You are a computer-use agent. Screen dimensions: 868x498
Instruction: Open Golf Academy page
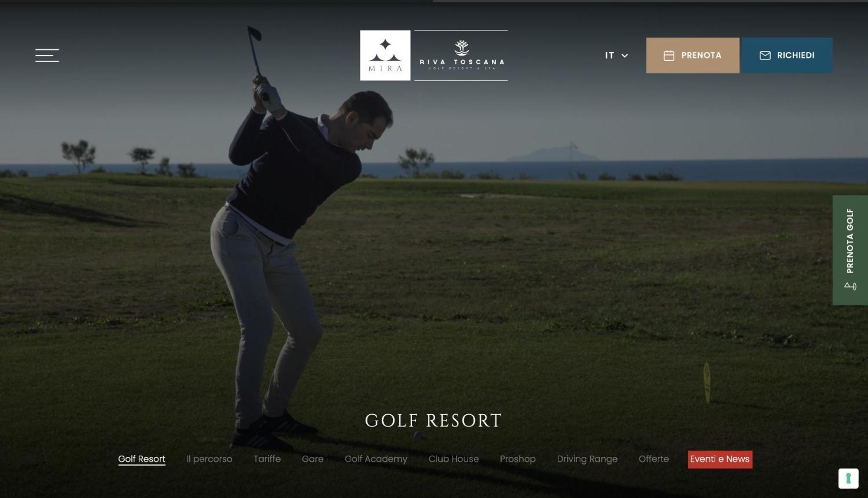[376, 459]
